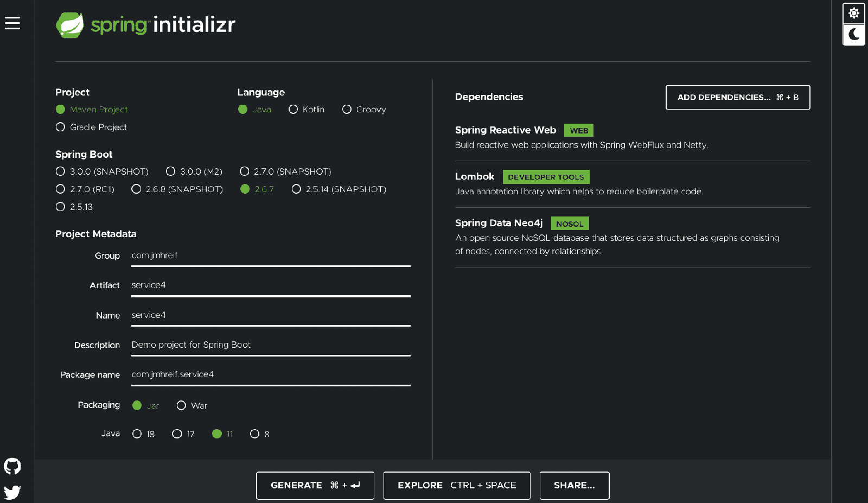Switch to light theme sun icon
Screen dimensions: 868x503
(854, 13)
